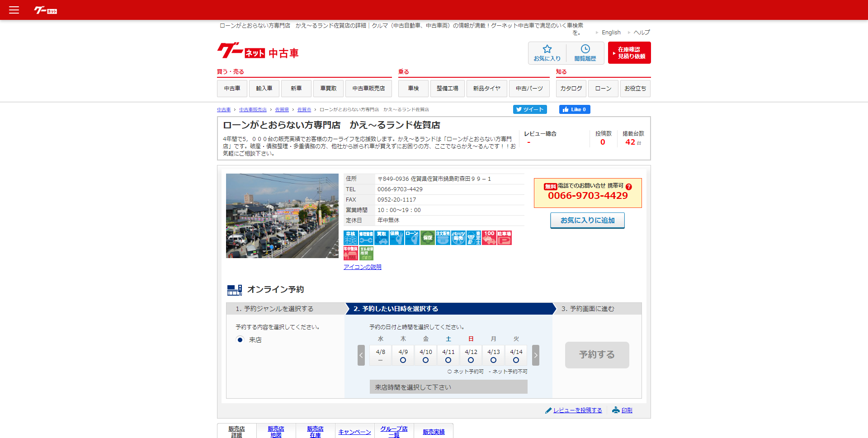Open the 中古パーツ navigation tab
The height and width of the screenshot is (438, 868).
tap(529, 89)
